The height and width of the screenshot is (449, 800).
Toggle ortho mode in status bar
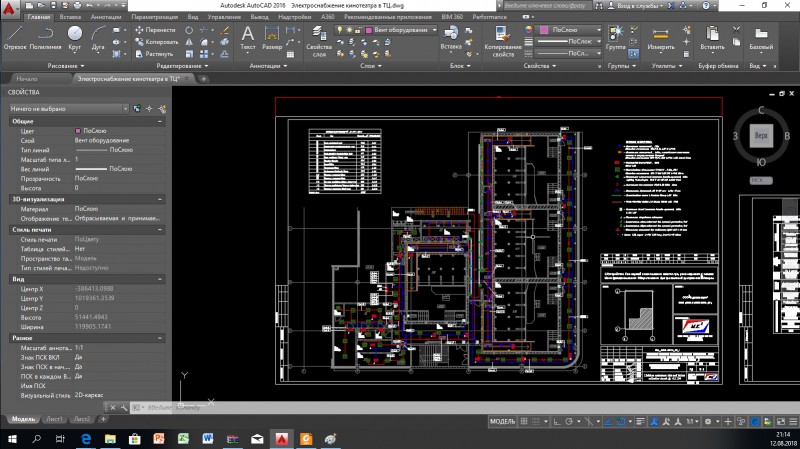[557, 421]
